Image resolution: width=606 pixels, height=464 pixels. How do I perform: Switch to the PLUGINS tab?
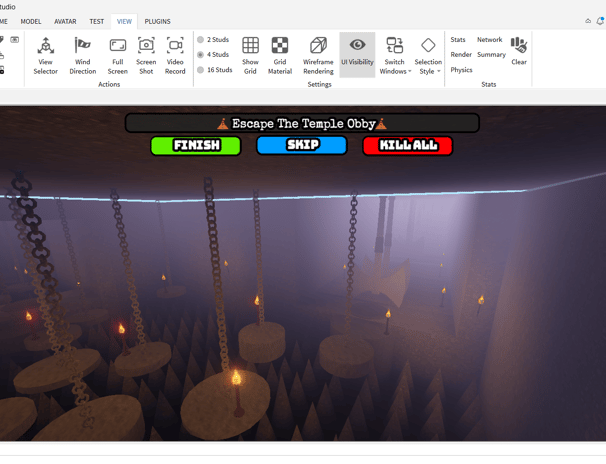click(157, 21)
